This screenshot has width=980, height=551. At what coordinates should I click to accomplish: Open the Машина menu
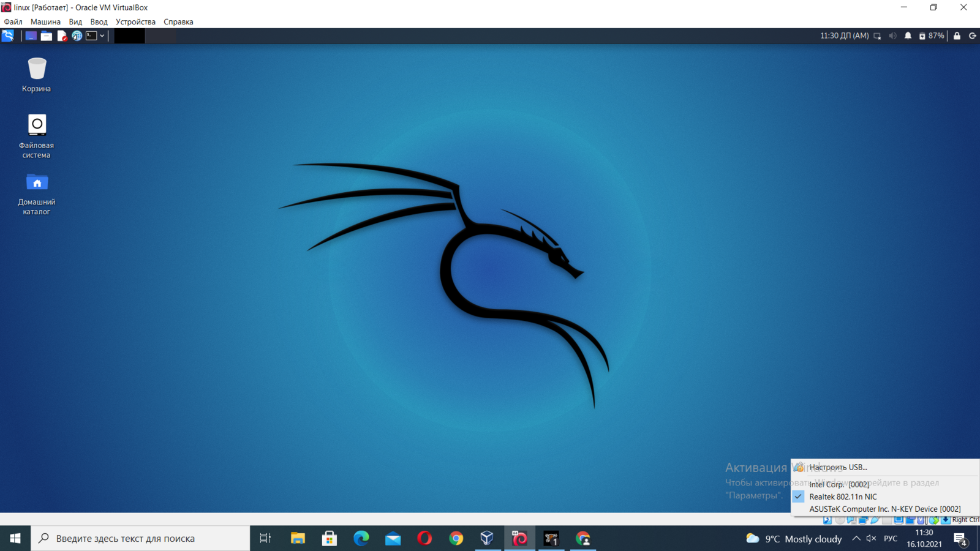45,21
